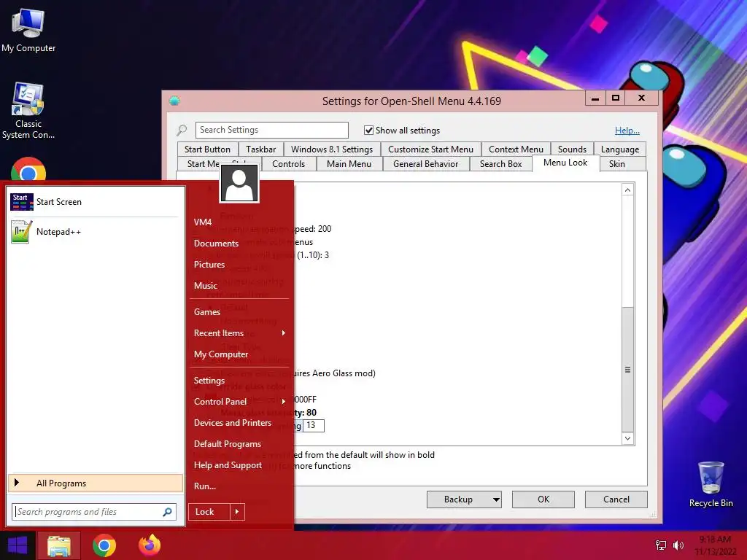Image resolution: width=747 pixels, height=560 pixels.
Task: Open the Search Box tab
Action: click(500, 164)
